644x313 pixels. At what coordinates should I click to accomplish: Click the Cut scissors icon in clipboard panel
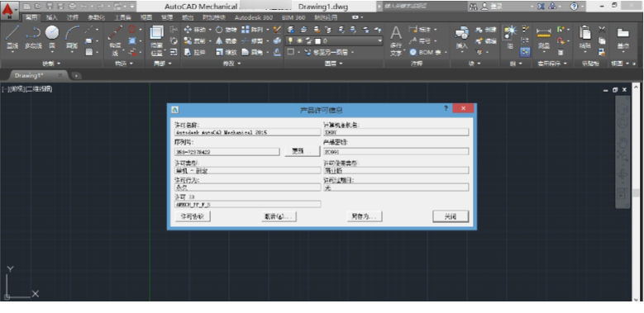pos(602,30)
